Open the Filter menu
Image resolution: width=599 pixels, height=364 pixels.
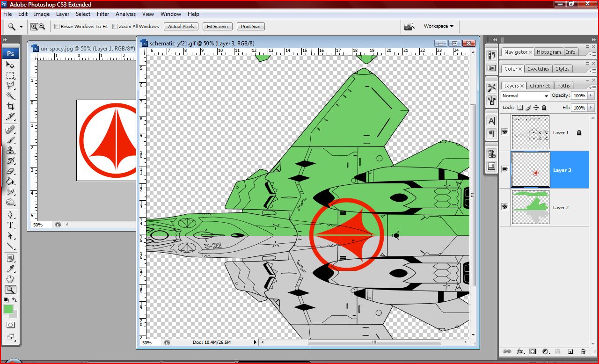pos(103,14)
